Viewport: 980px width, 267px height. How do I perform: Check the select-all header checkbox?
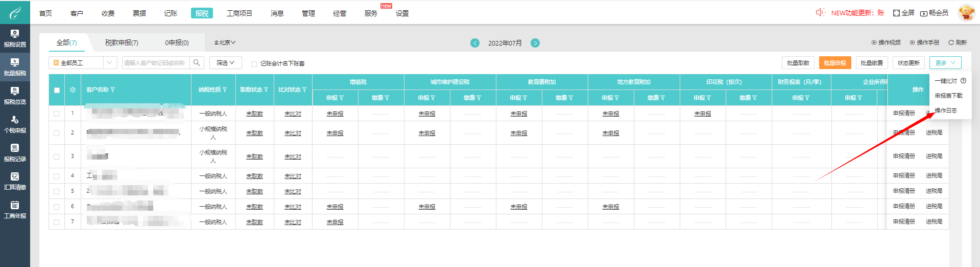click(57, 90)
